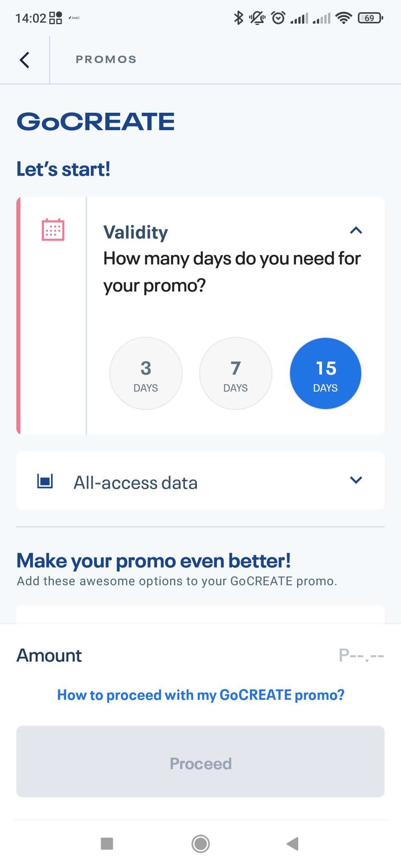Select the 7 days validity option
This screenshot has width=401, height=868.
click(236, 373)
